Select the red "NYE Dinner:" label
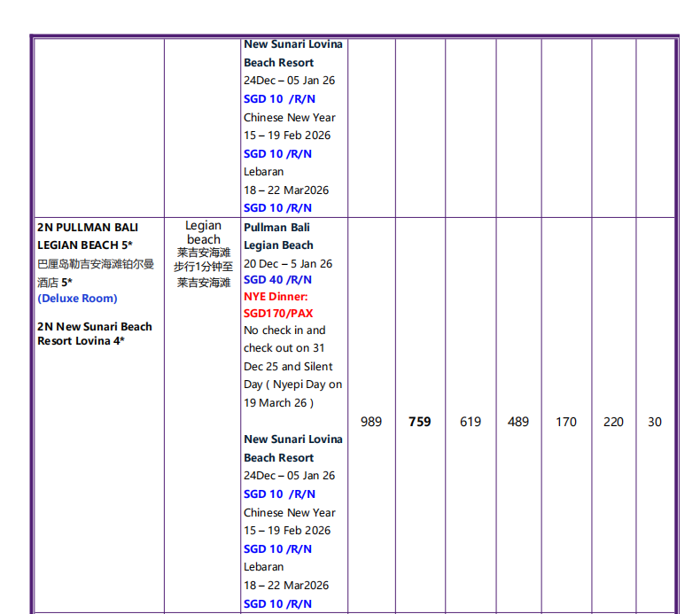Viewport: 700px width, 614px height. click(276, 297)
